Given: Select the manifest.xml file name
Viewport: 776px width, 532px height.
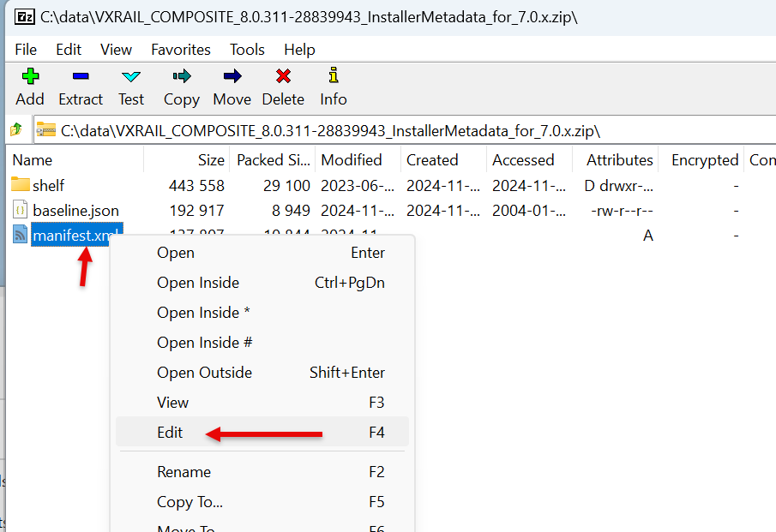Looking at the screenshot, I should point(76,235).
